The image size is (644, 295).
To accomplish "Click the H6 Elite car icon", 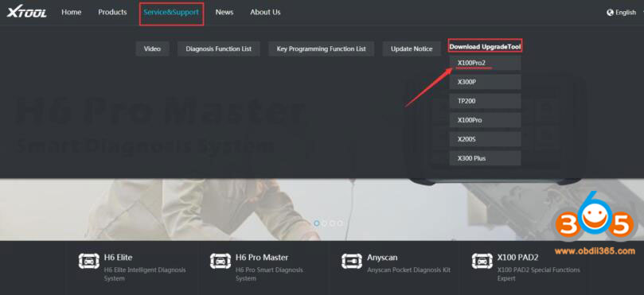I will pos(88,261).
